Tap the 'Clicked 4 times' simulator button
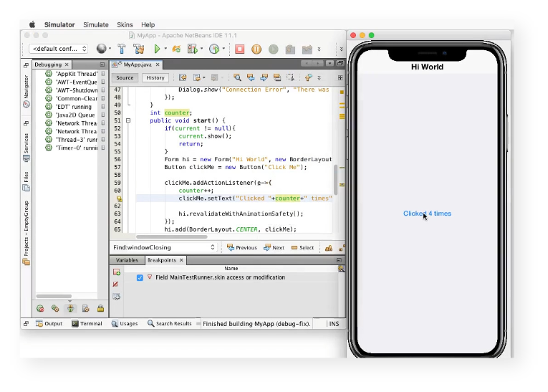The height and width of the screenshot is (392, 548). (x=427, y=214)
